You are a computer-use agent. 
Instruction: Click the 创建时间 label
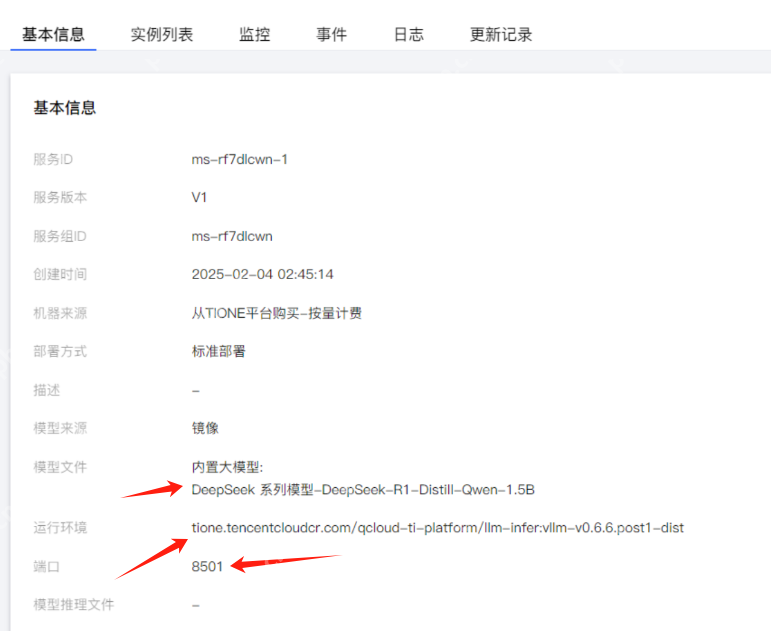[x=60, y=274]
